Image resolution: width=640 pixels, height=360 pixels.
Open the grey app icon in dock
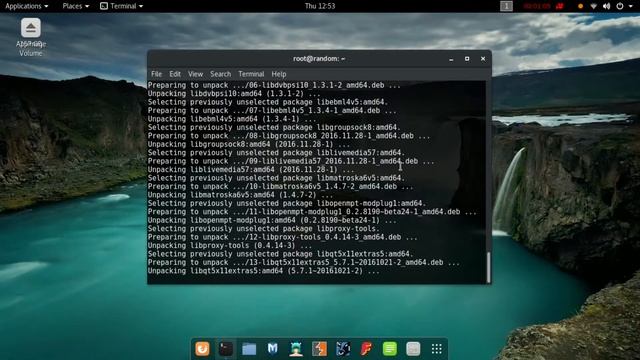[413, 349]
